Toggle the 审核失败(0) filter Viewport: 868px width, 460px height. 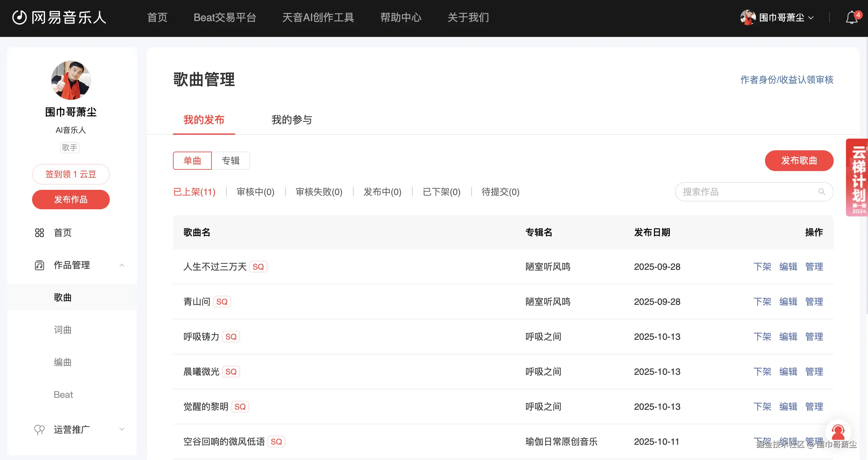coord(318,192)
